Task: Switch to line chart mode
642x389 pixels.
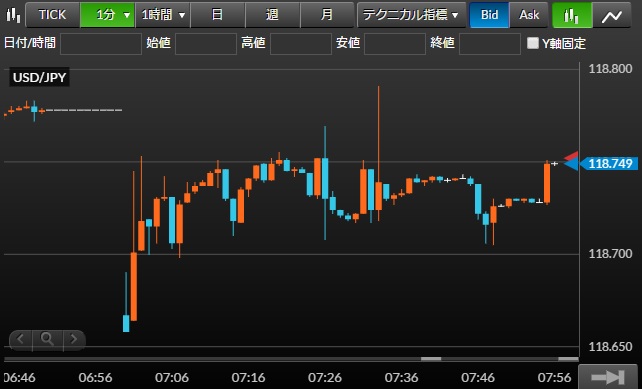Action: pyautogui.click(x=612, y=15)
